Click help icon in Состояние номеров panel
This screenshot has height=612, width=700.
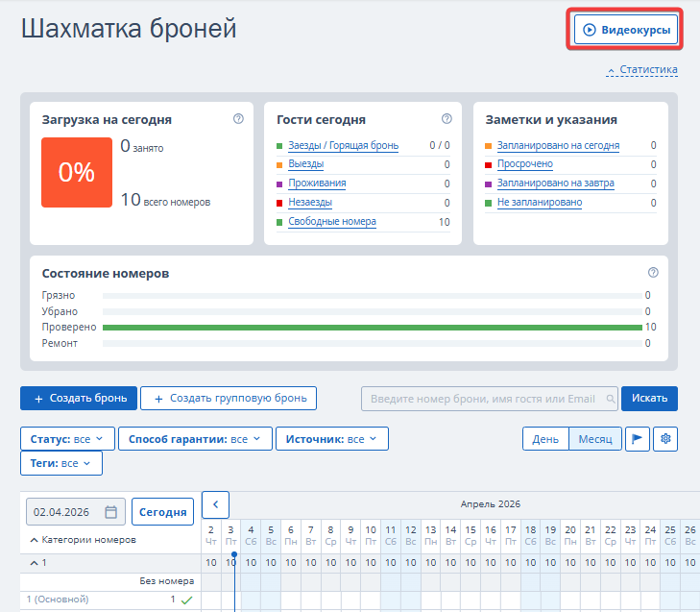653,273
